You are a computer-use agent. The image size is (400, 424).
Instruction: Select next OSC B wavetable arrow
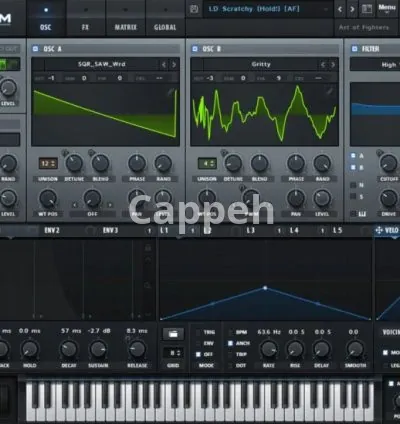click(332, 65)
